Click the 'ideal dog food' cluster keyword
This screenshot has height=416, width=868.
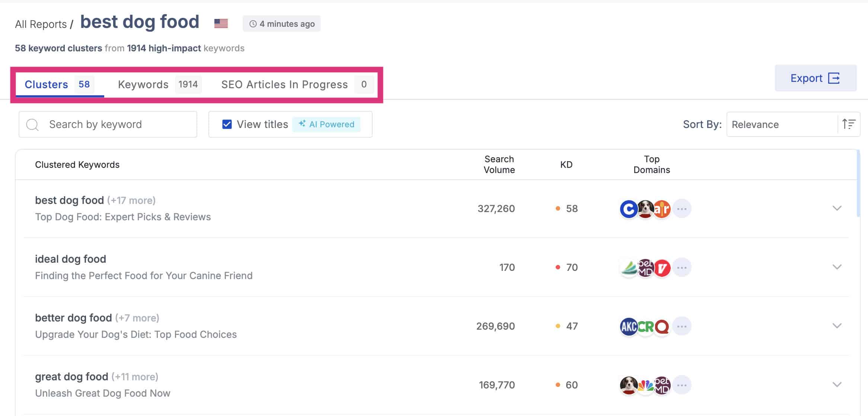coord(70,259)
